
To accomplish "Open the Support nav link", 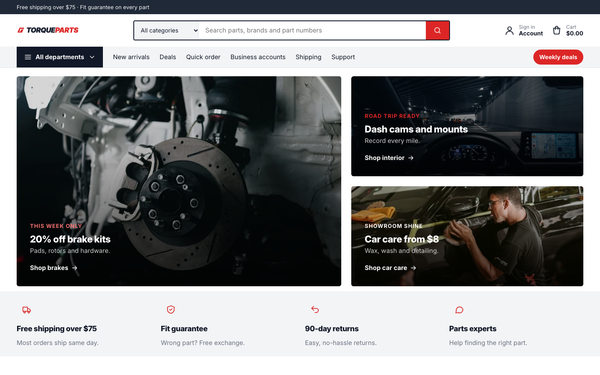I will (x=343, y=57).
